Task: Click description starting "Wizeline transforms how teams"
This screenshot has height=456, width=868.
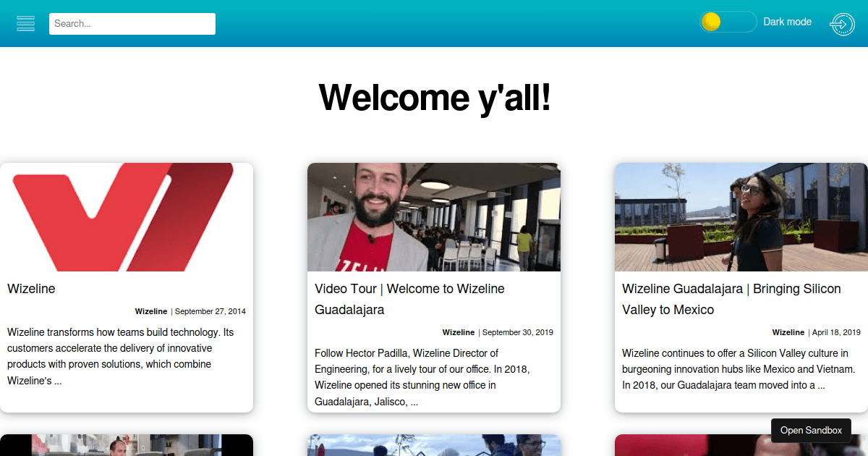Action: pyautogui.click(x=121, y=356)
